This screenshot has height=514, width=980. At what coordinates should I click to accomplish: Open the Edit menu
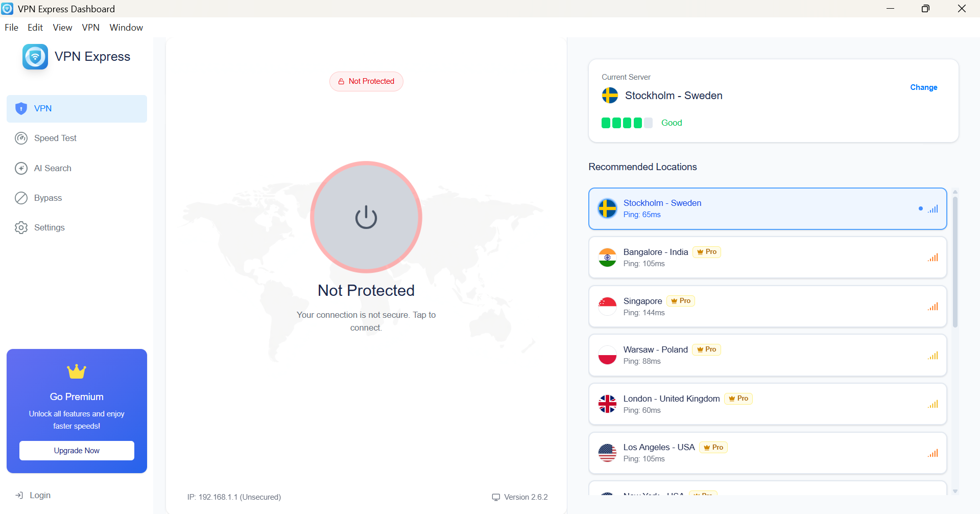pos(34,27)
